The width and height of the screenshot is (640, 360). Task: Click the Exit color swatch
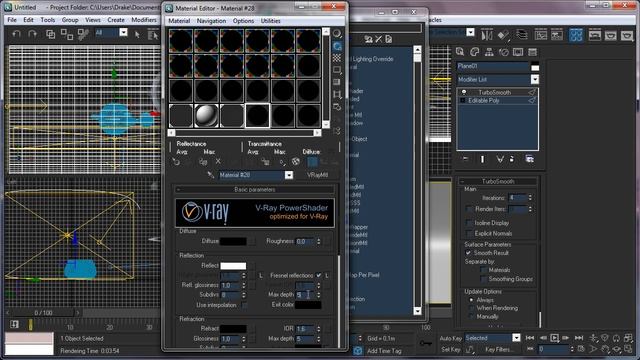308,305
